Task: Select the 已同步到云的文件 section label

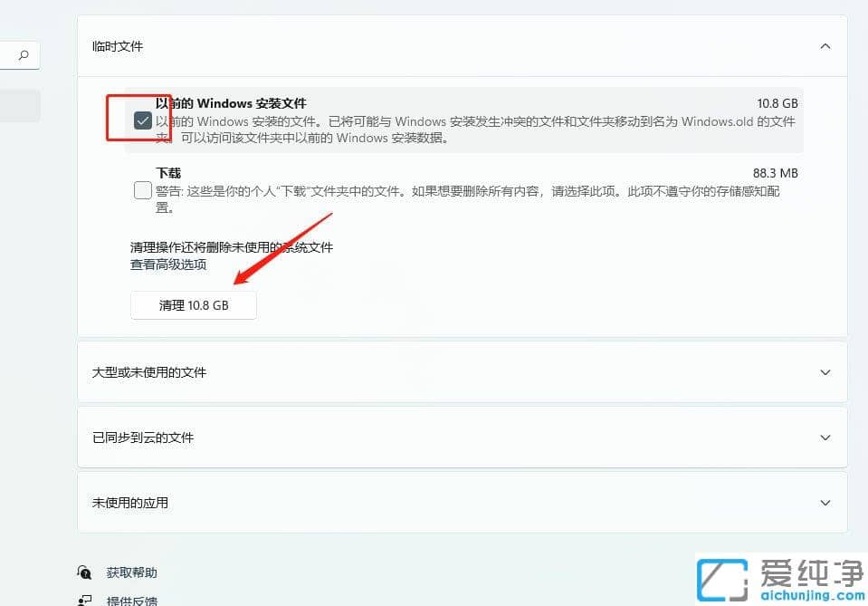Action: (143, 438)
